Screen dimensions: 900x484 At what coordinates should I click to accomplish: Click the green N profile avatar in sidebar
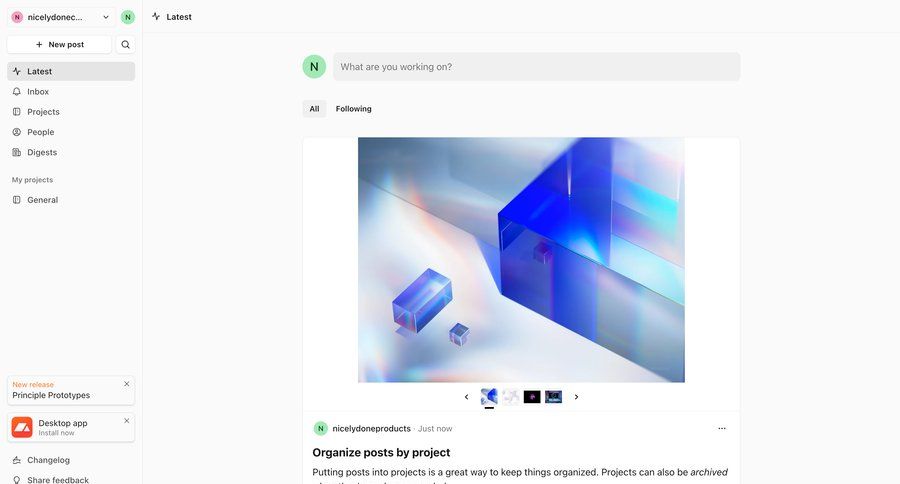coord(128,17)
